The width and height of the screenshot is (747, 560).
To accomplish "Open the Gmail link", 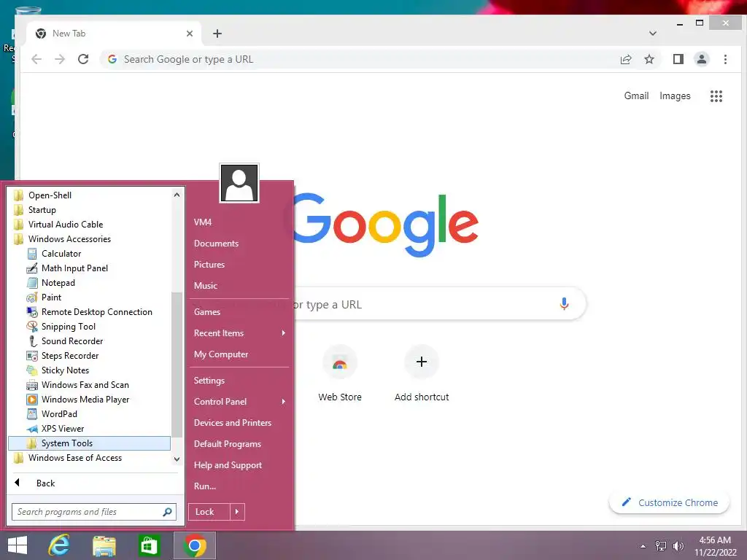I will pyautogui.click(x=636, y=96).
